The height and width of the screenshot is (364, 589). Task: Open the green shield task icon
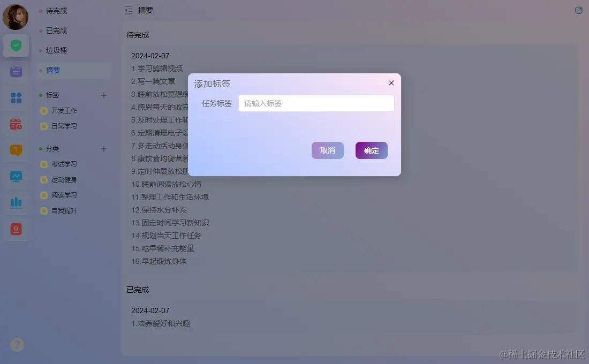(x=16, y=45)
